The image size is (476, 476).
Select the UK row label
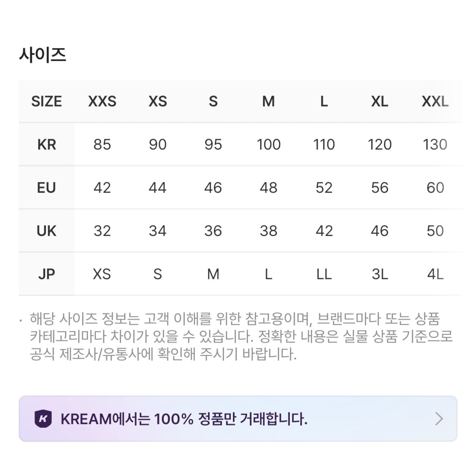click(x=47, y=231)
